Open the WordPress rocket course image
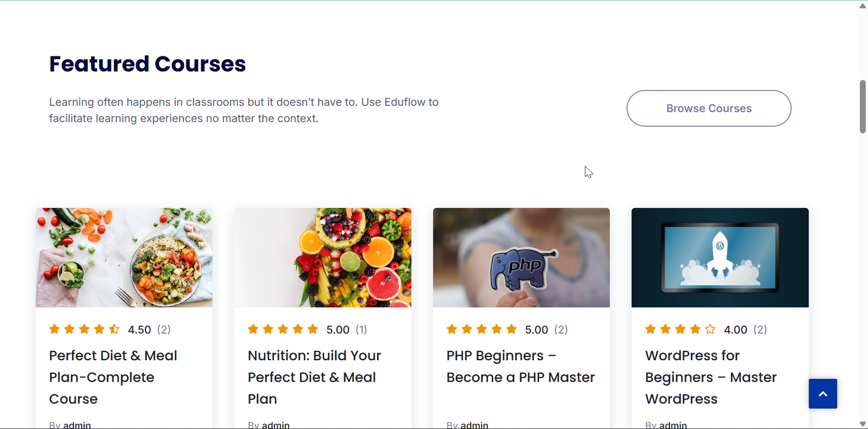868x429 pixels. click(720, 258)
